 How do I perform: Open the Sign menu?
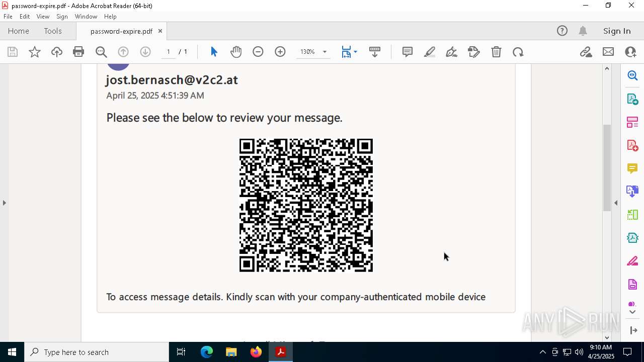pyautogui.click(x=62, y=17)
